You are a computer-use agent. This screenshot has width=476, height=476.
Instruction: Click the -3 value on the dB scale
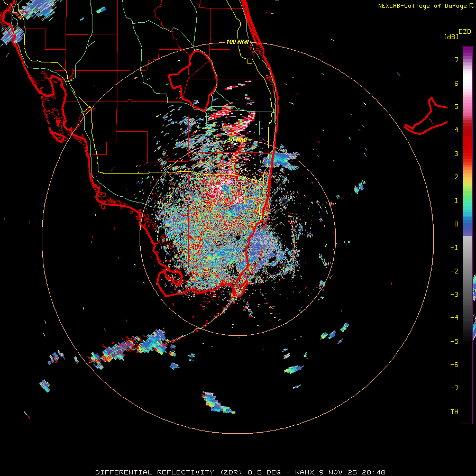454,294
